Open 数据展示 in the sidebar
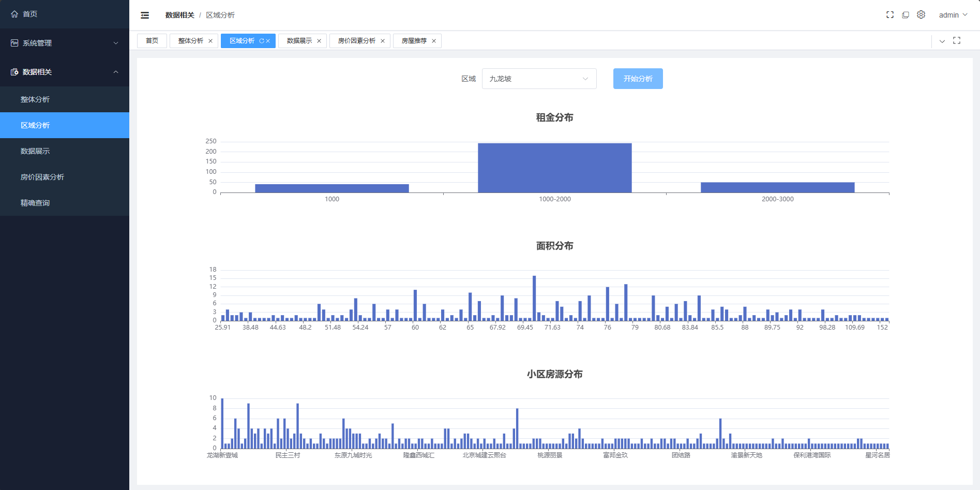 tap(65, 151)
